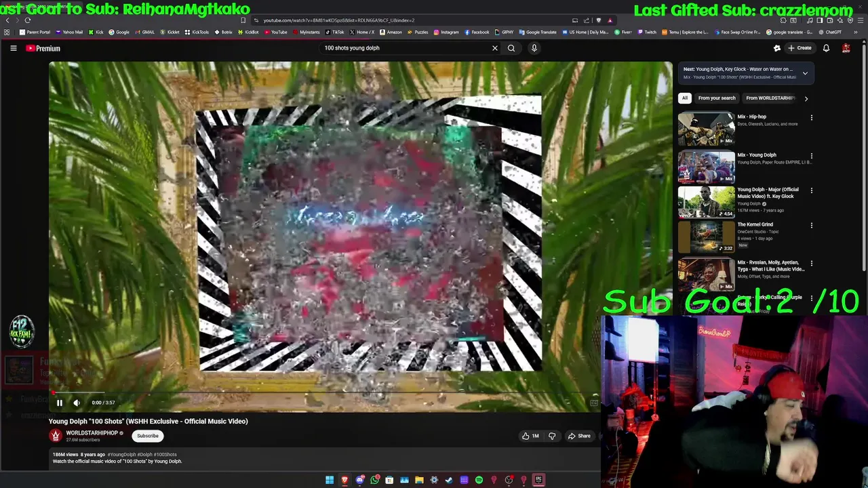Open the Windows Start menu

330,480
